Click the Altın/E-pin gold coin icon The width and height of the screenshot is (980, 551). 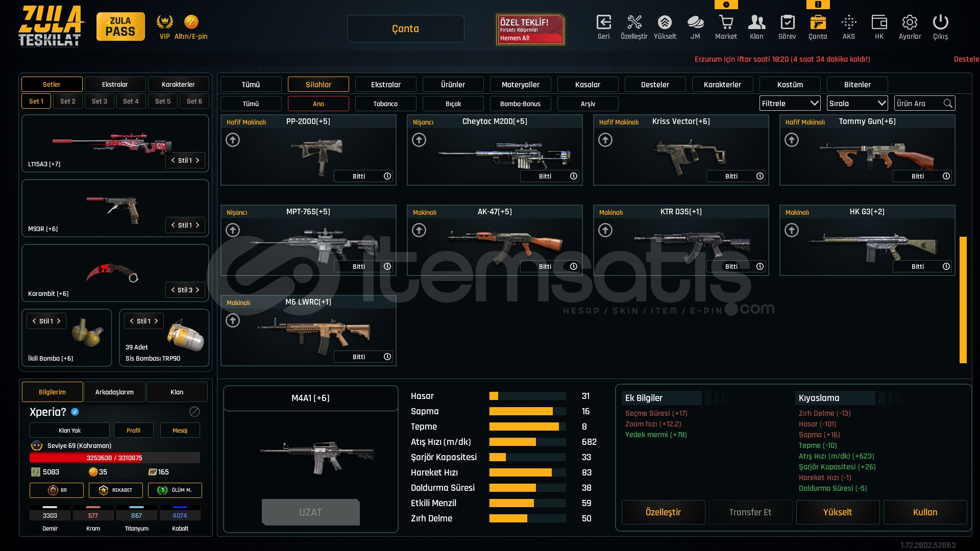(x=191, y=22)
